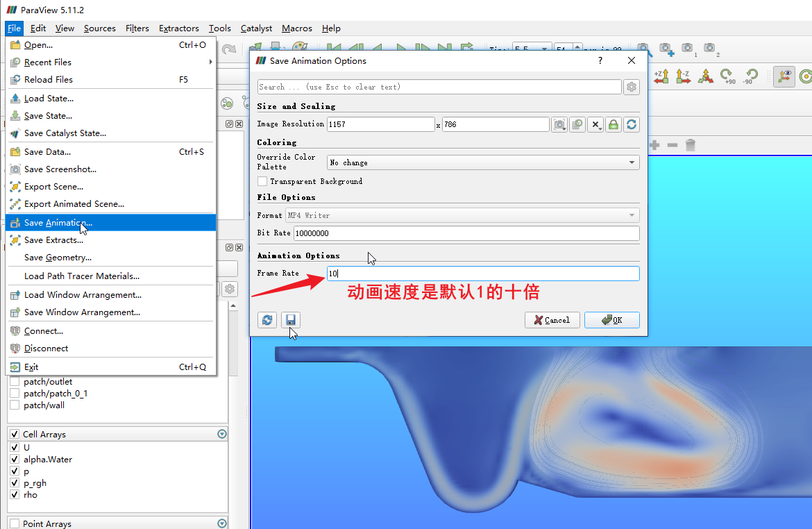Select Export Animated Scene menu entry
This screenshot has height=529, width=812.
point(110,204)
